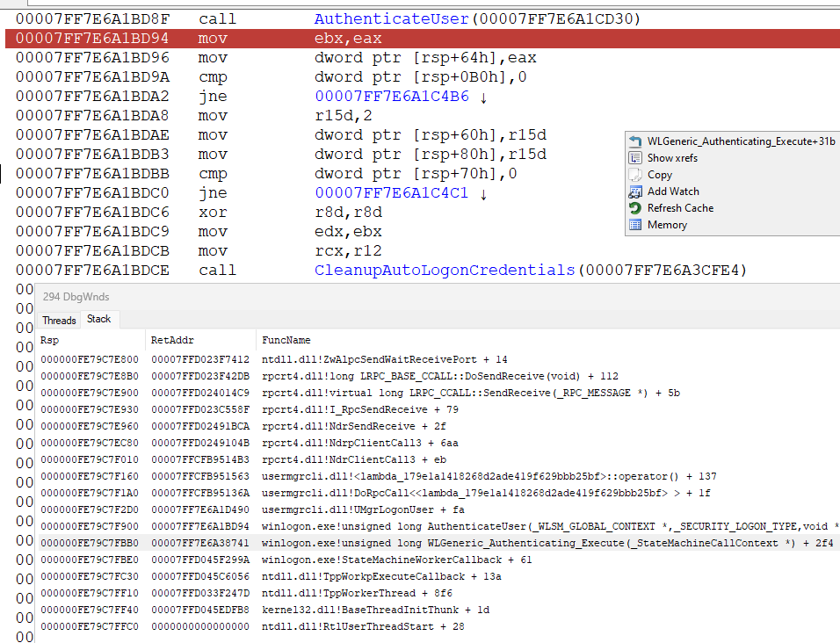Select stack row NdrClientCall3 + eb

[x=439, y=459]
